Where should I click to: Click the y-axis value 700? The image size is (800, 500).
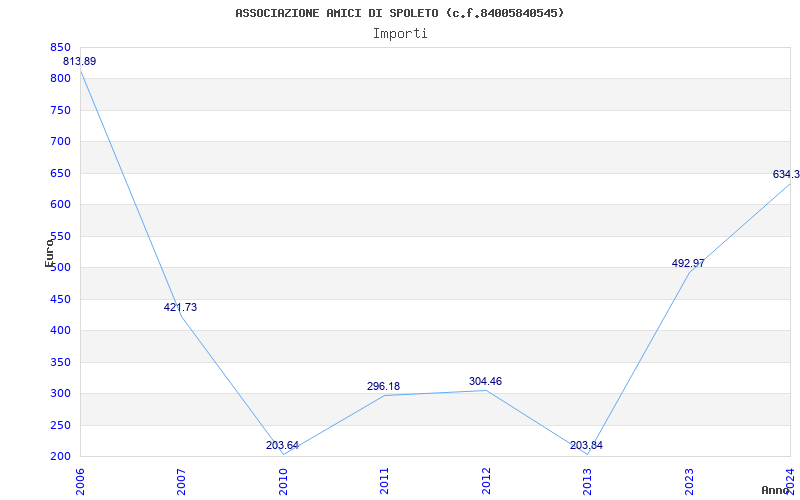(x=60, y=142)
